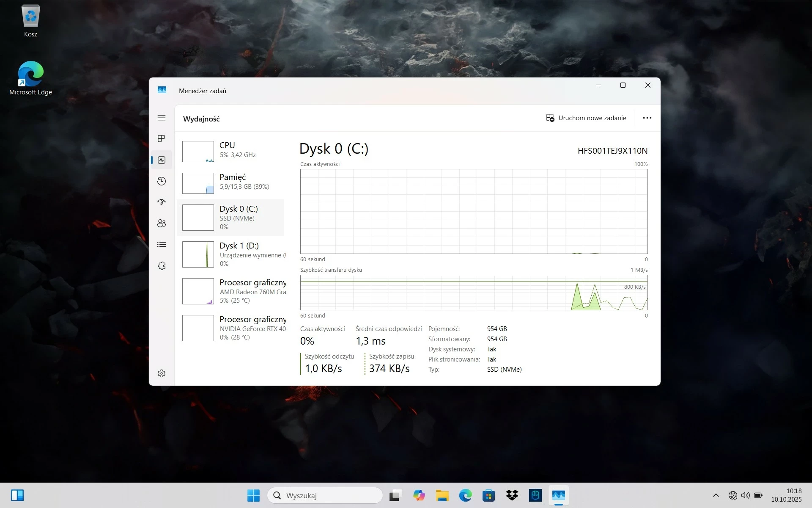Open Dropbox from the taskbar

(x=512, y=495)
